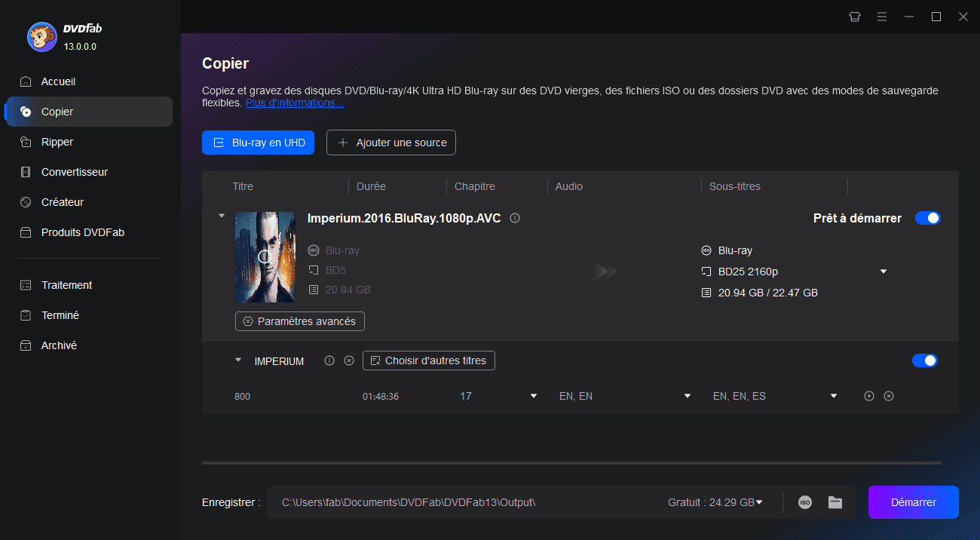Open the chapter 17 dropdown

click(534, 396)
